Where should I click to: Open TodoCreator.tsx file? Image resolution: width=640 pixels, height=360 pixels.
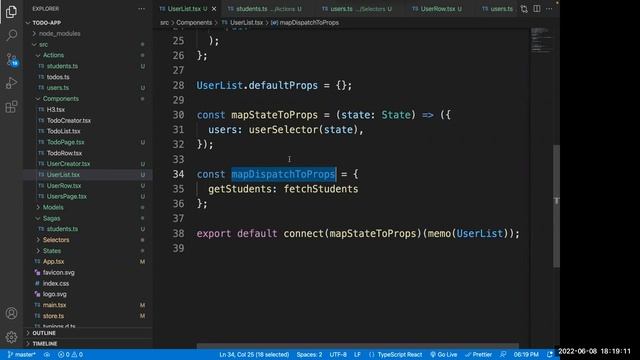pos(69,120)
